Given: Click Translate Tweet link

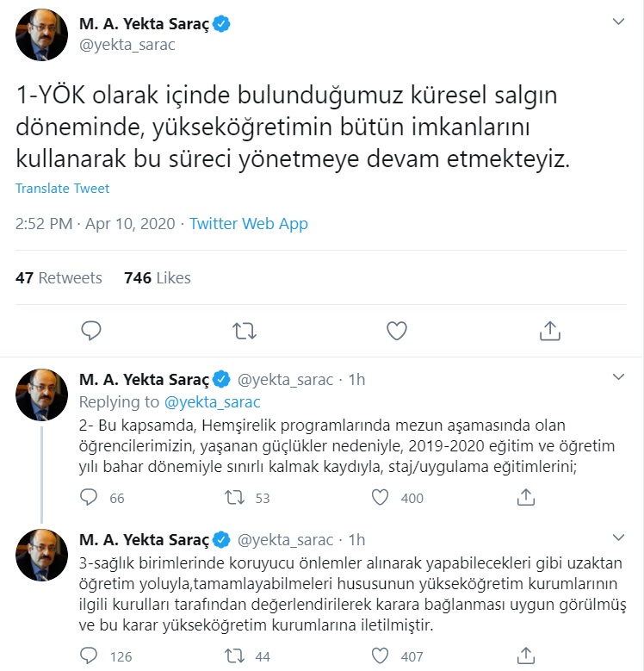Looking at the screenshot, I should 63,188.
